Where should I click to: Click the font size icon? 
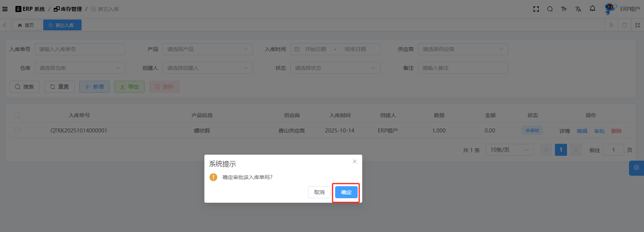[564, 9]
